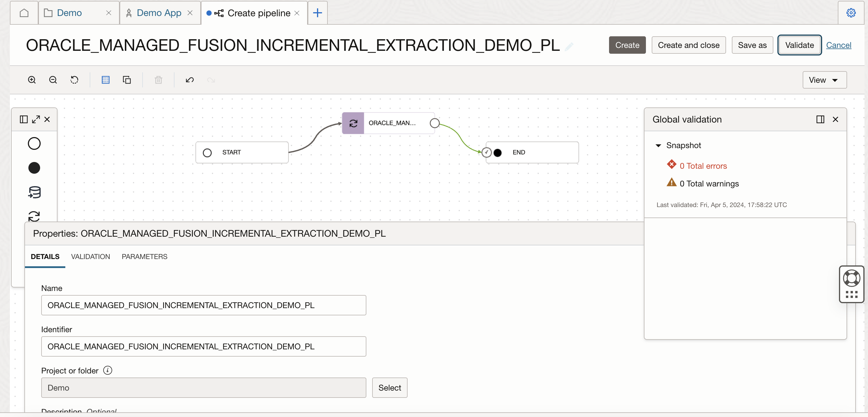Viewport: 868px width, 417px height.
Task: Edit the Identifier field text
Action: click(x=204, y=346)
